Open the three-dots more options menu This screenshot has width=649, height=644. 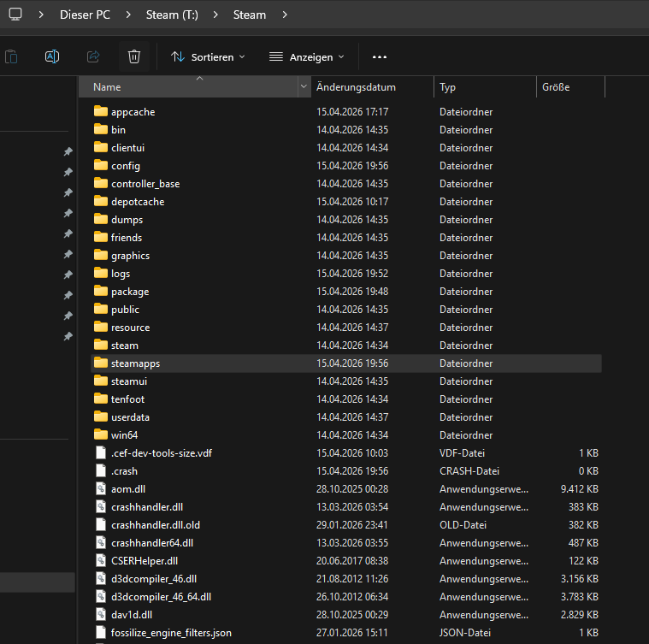pyautogui.click(x=380, y=56)
